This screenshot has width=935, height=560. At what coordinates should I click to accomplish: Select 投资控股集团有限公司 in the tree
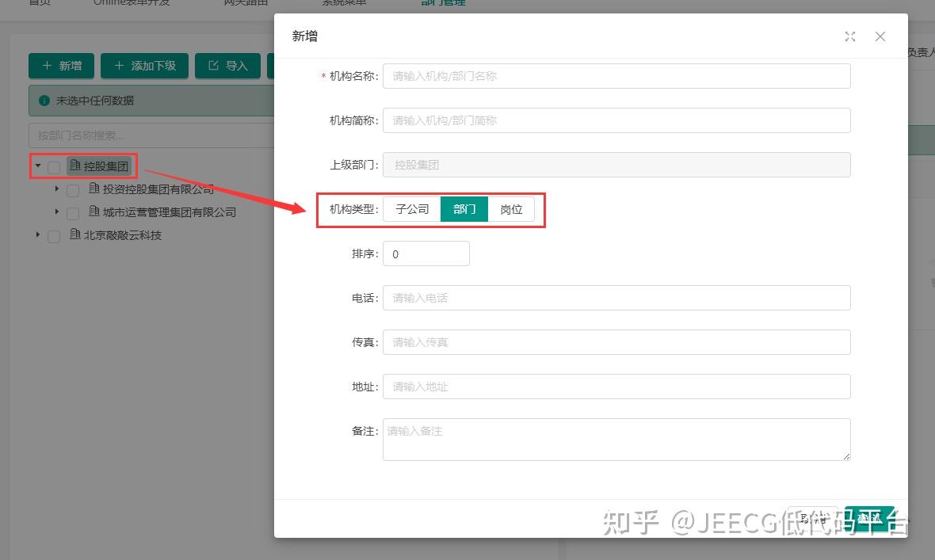[x=158, y=189]
